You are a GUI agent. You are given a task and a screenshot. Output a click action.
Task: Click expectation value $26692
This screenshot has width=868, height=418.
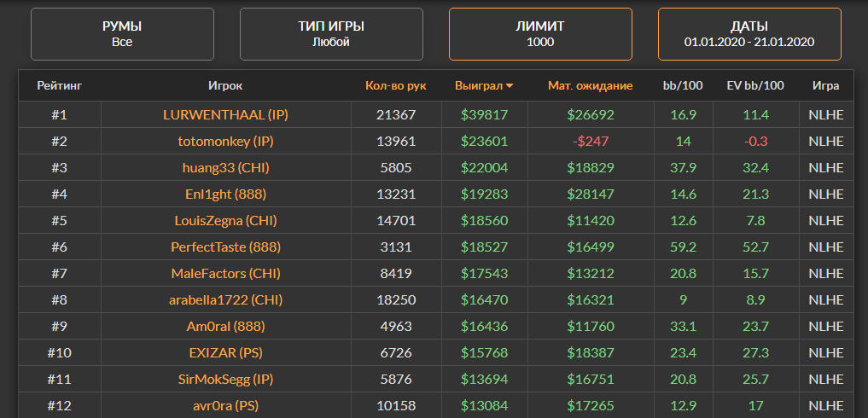(x=591, y=114)
